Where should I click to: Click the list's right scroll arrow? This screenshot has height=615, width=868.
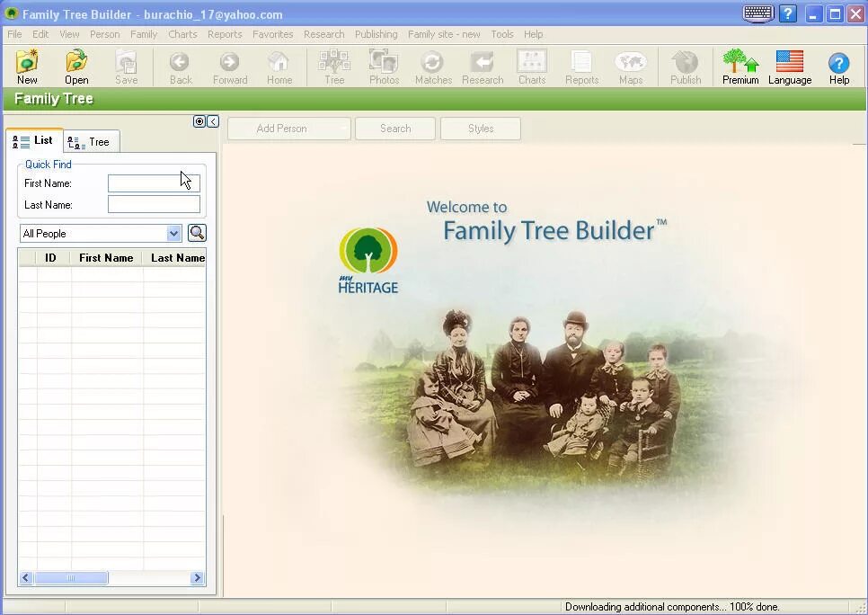pyautogui.click(x=197, y=578)
